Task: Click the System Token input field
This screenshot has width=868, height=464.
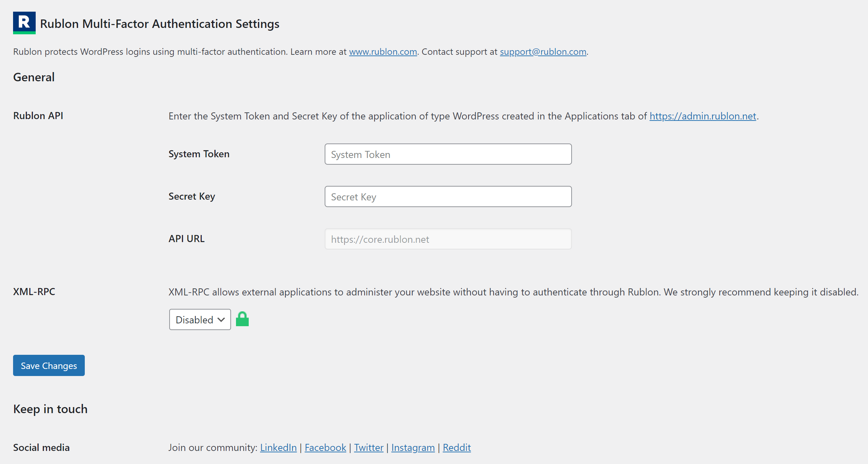Action: click(448, 154)
